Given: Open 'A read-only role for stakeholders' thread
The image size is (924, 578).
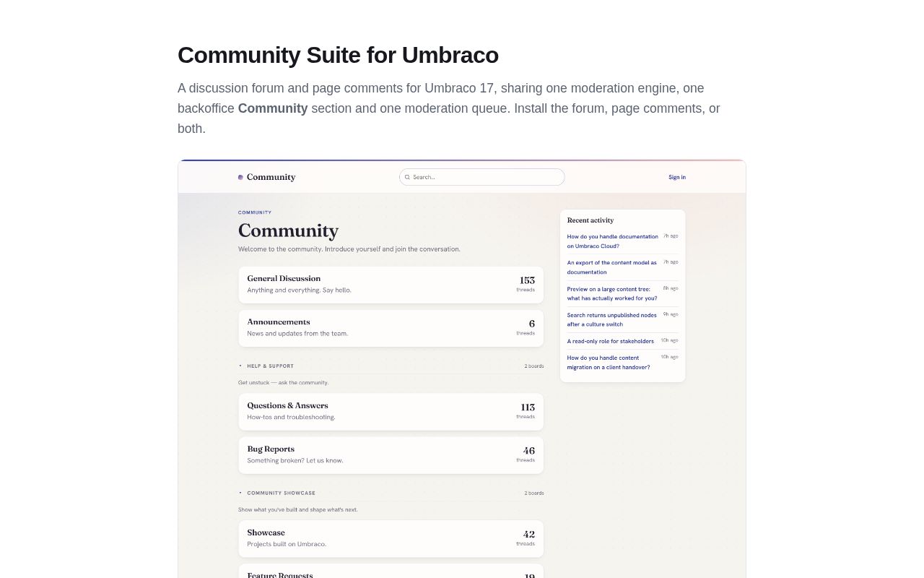Looking at the screenshot, I should tap(610, 341).
